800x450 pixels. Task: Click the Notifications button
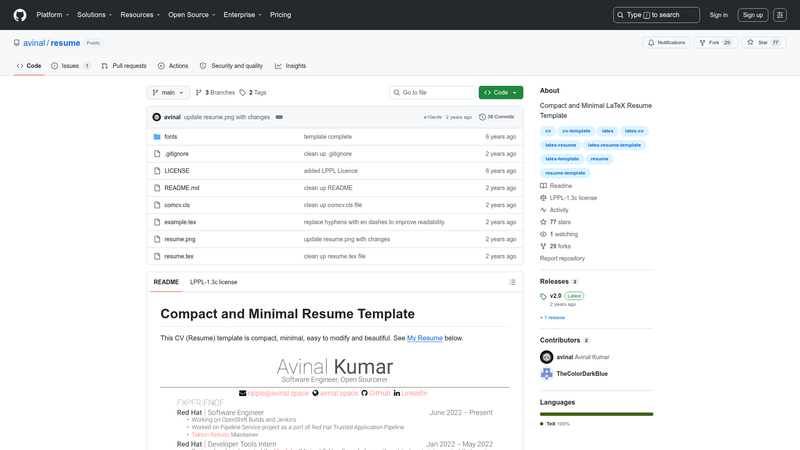click(x=666, y=43)
